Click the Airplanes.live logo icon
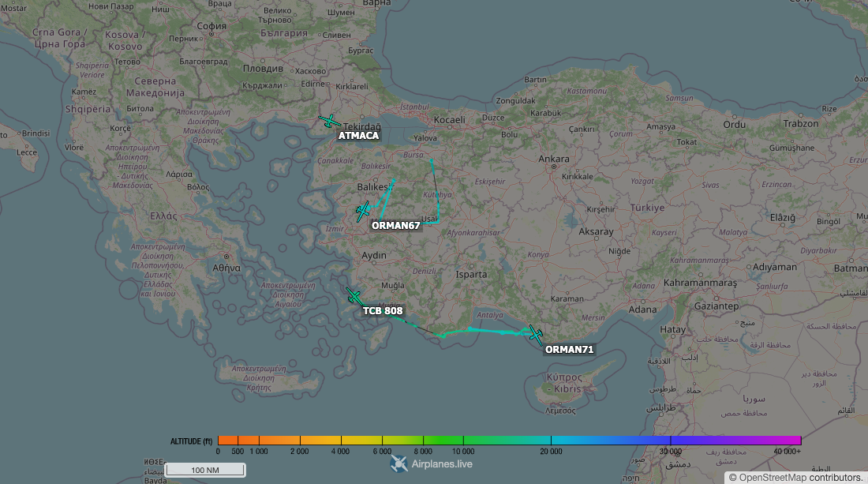 pos(398,464)
